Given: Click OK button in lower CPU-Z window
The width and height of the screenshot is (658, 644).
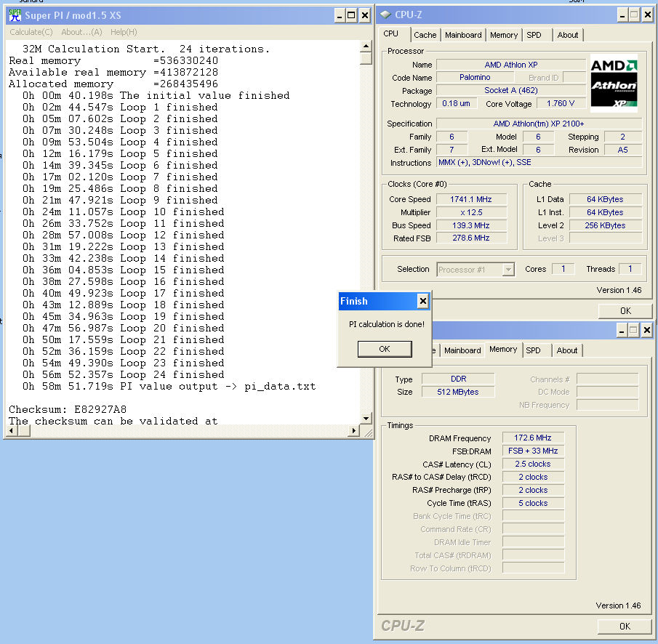Looking at the screenshot, I should [625, 627].
